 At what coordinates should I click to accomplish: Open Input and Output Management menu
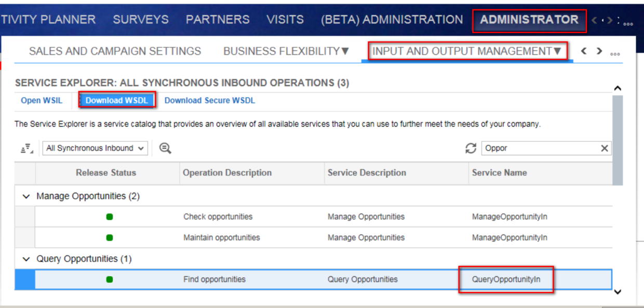pyautogui.click(x=467, y=51)
